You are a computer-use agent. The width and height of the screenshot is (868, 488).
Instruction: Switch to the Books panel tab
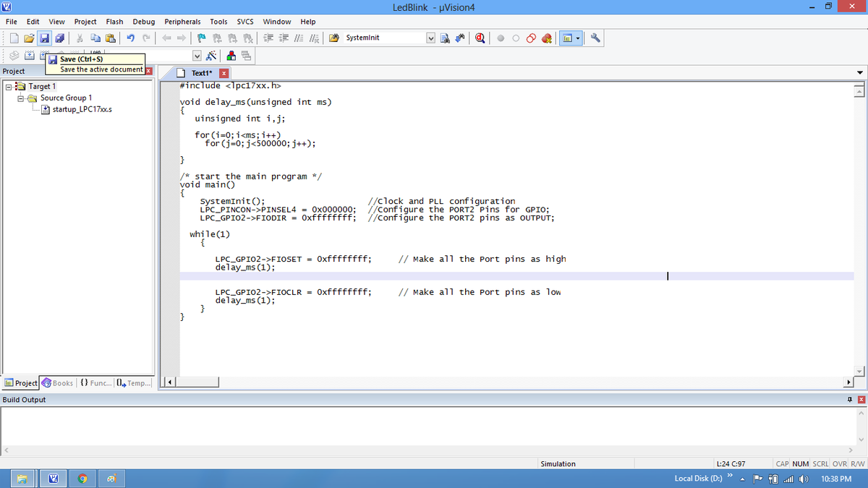point(58,383)
